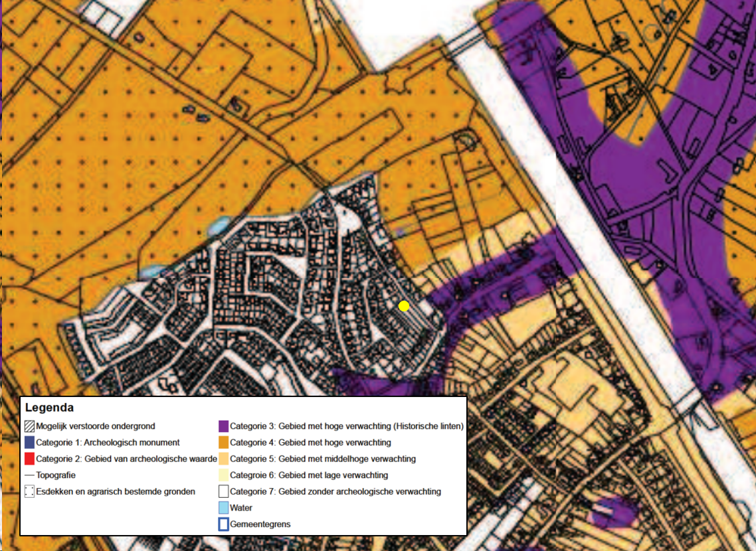Click 'Categorie 1: Archeologisch monument' label
The image size is (756, 551).
(x=108, y=443)
